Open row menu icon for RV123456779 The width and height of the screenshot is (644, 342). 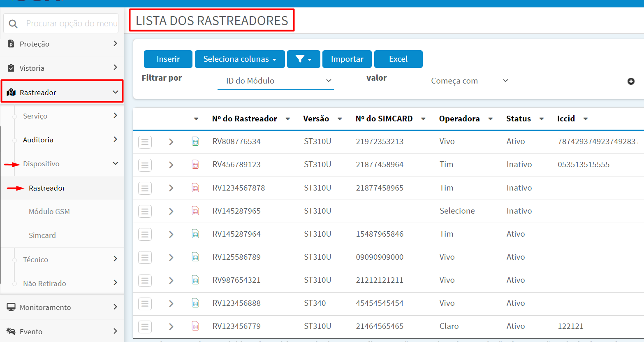point(145,327)
